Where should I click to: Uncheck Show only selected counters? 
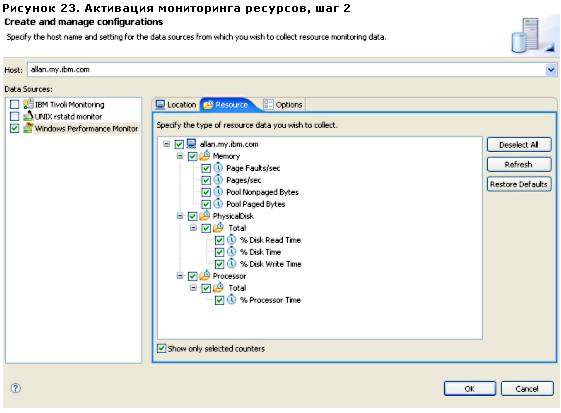tap(162, 348)
